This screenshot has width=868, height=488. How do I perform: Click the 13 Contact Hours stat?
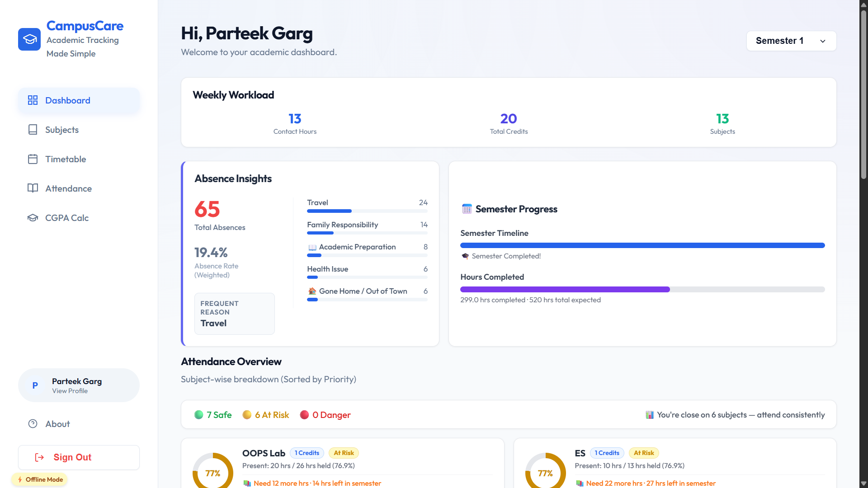(295, 124)
